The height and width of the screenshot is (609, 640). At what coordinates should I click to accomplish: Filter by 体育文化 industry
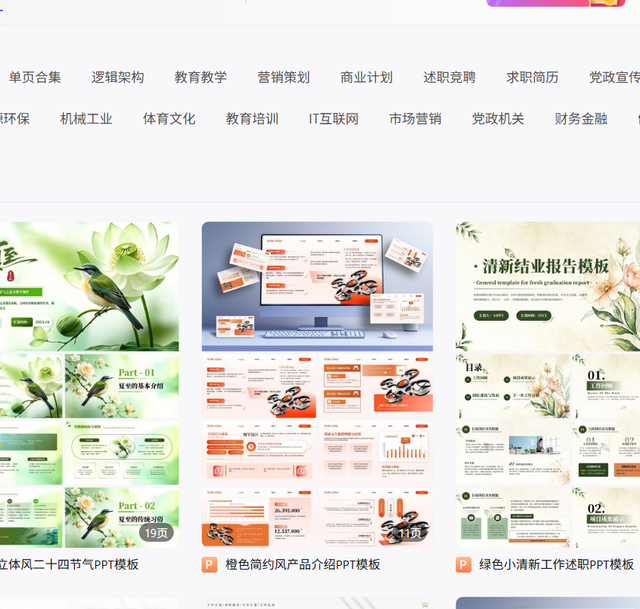[169, 119]
